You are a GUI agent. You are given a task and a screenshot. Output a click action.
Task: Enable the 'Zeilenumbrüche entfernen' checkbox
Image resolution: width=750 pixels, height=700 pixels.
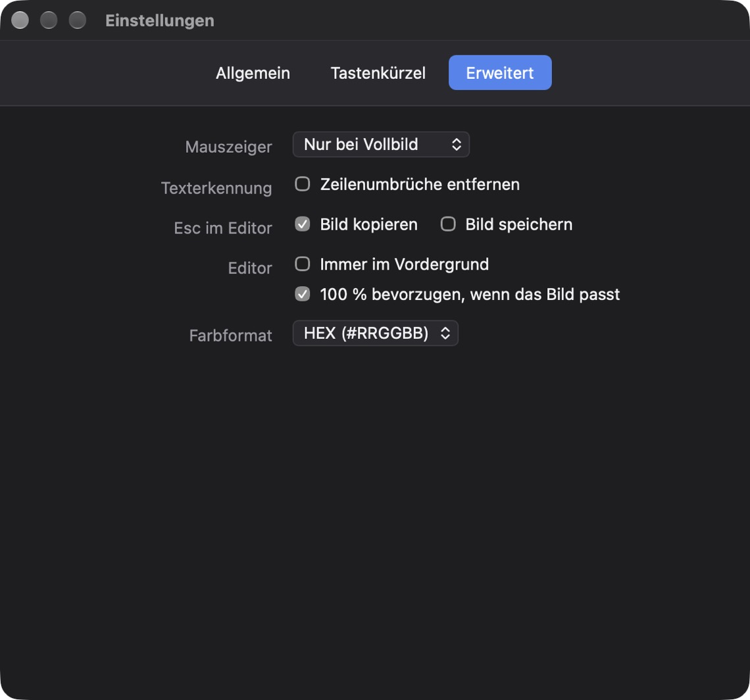[x=302, y=184]
